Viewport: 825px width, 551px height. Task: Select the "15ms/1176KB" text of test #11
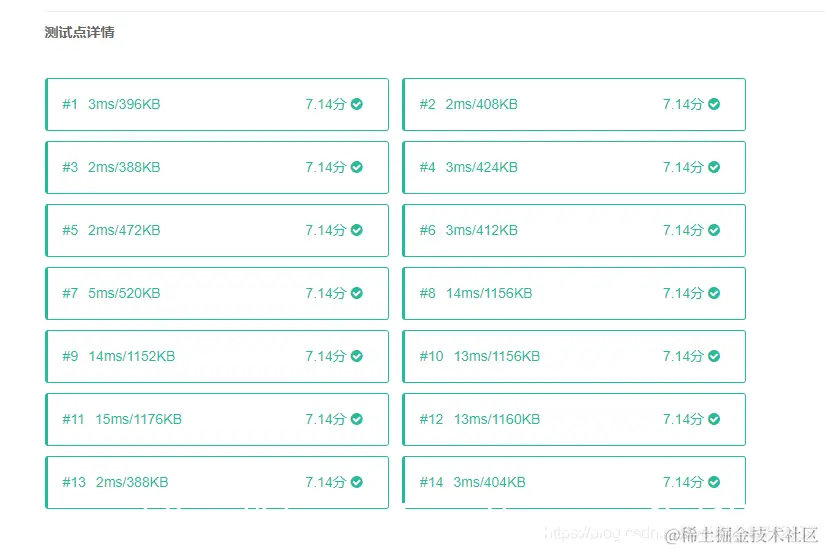[138, 419]
